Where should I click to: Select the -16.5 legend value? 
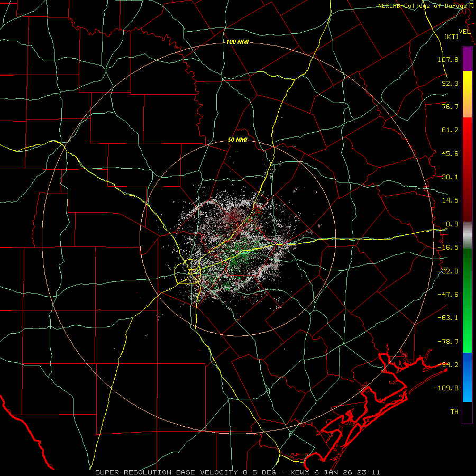[448, 248]
